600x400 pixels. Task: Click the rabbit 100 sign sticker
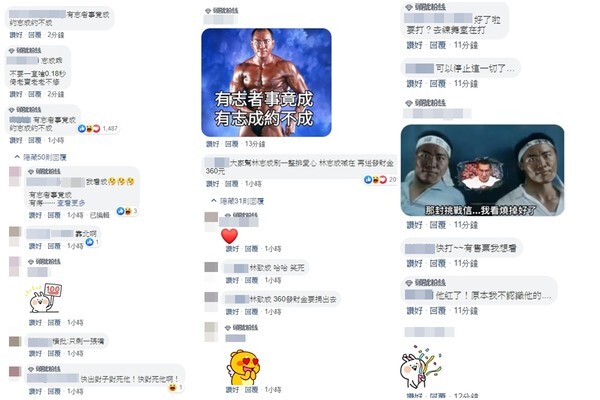pyautogui.click(x=44, y=298)
